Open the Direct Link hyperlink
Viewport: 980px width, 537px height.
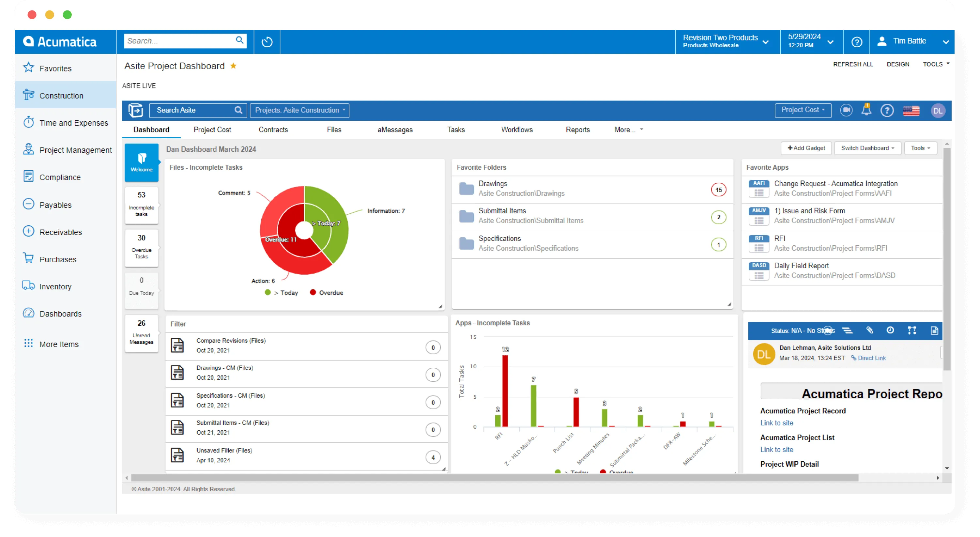(871, 358)
